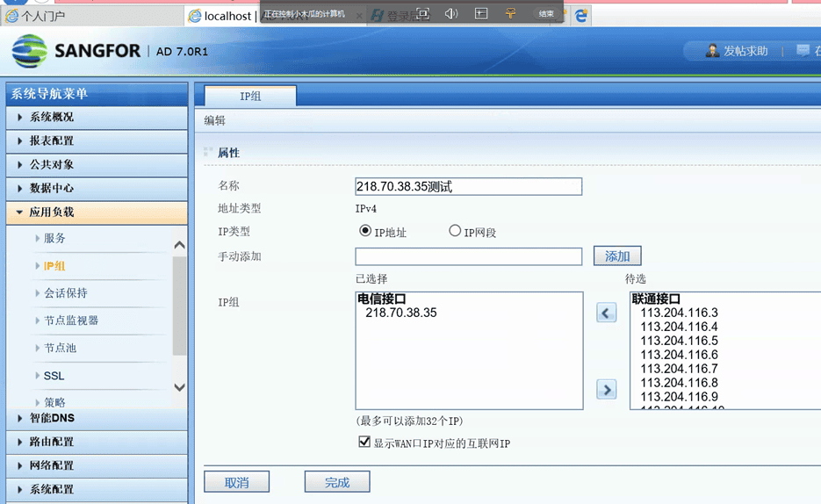Expand 系统概况 menu
Screen dimensions: 821x504
[97, 118]
